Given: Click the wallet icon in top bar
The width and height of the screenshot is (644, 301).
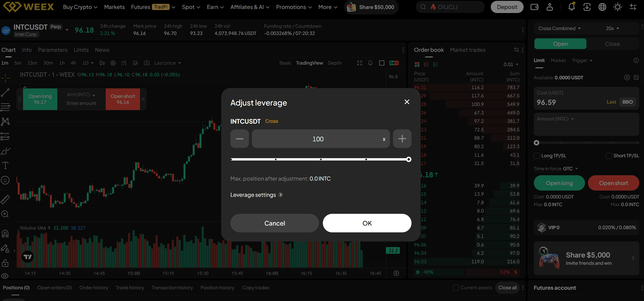Looking at the screenshot, I should pyautogui.click(x=534, y=7).
